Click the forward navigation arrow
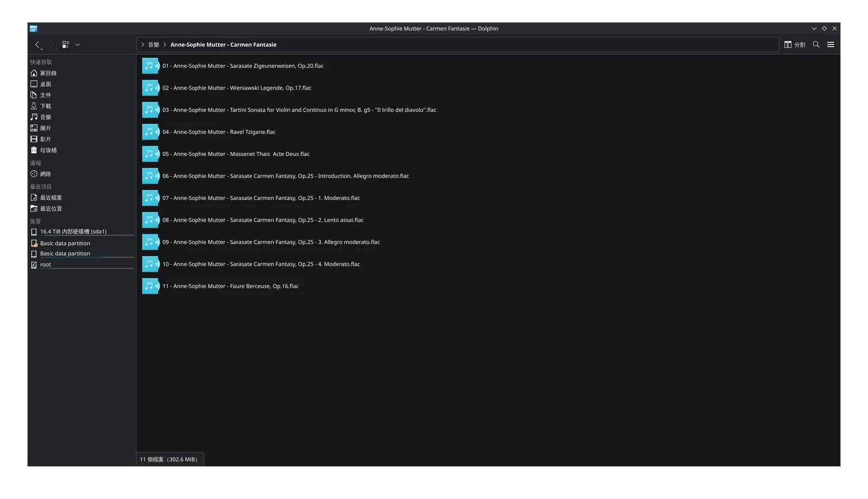 52,45
